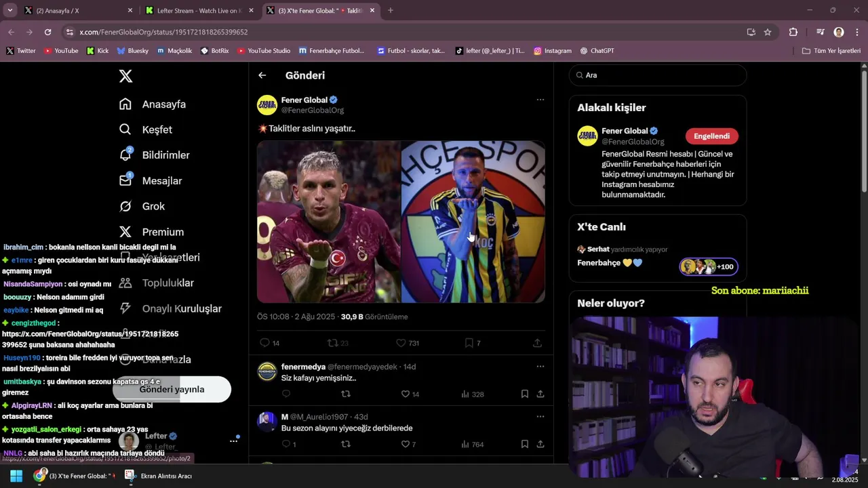The width and height of the screenshot is (868, 488).
Task: Open more options on M_Aurelio1907 reply
Action: click(540, 417)
